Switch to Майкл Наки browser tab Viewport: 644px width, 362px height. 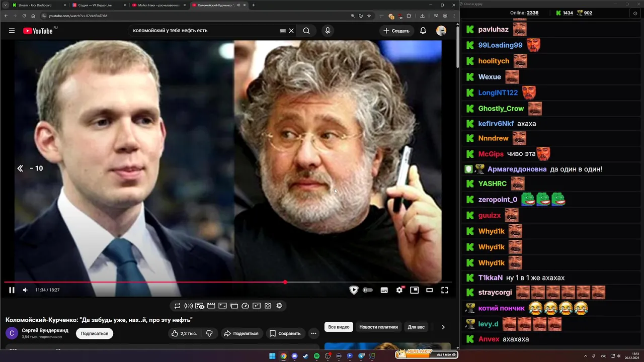(x=158, y=5)
